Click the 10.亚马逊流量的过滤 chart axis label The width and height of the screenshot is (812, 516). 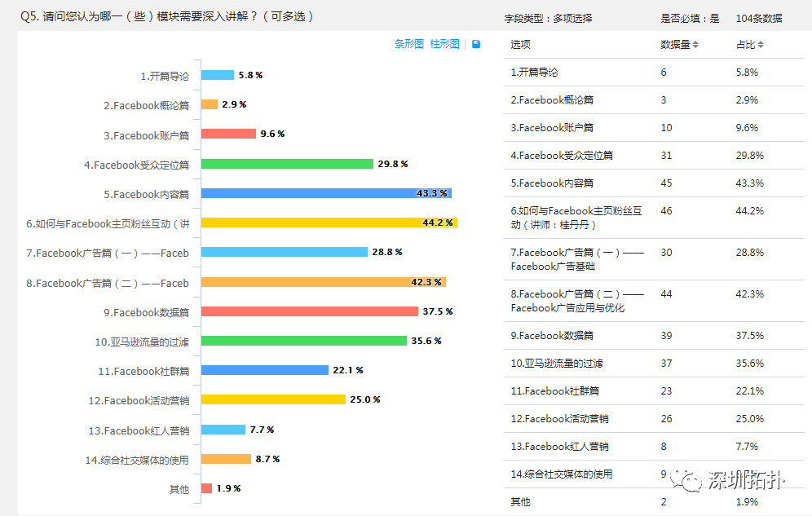coord(142,342)
